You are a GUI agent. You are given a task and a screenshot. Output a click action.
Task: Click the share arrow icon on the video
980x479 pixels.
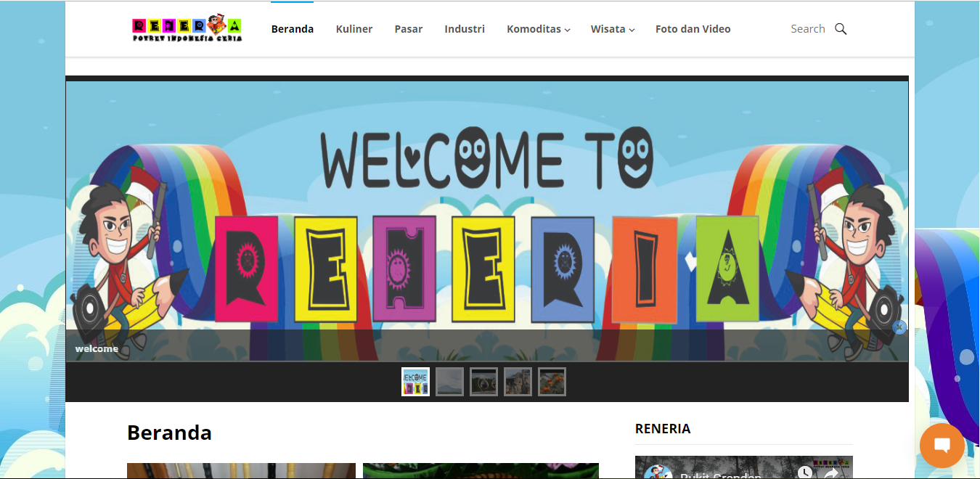click(831, 472)
